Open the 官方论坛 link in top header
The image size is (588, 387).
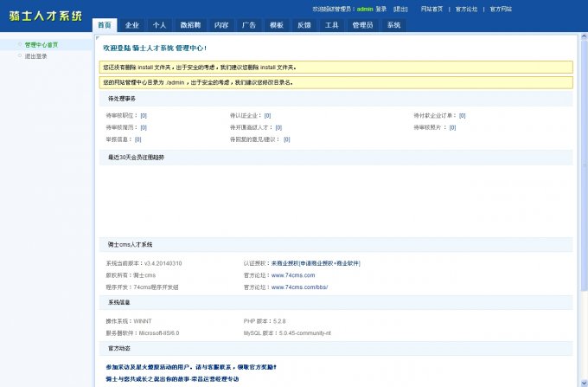(x=466, y=9)
